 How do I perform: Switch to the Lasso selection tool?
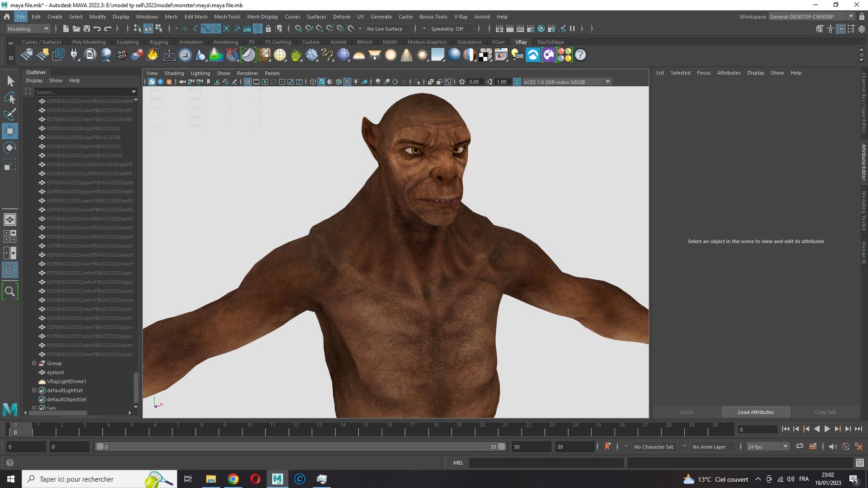tap(10, 98)
